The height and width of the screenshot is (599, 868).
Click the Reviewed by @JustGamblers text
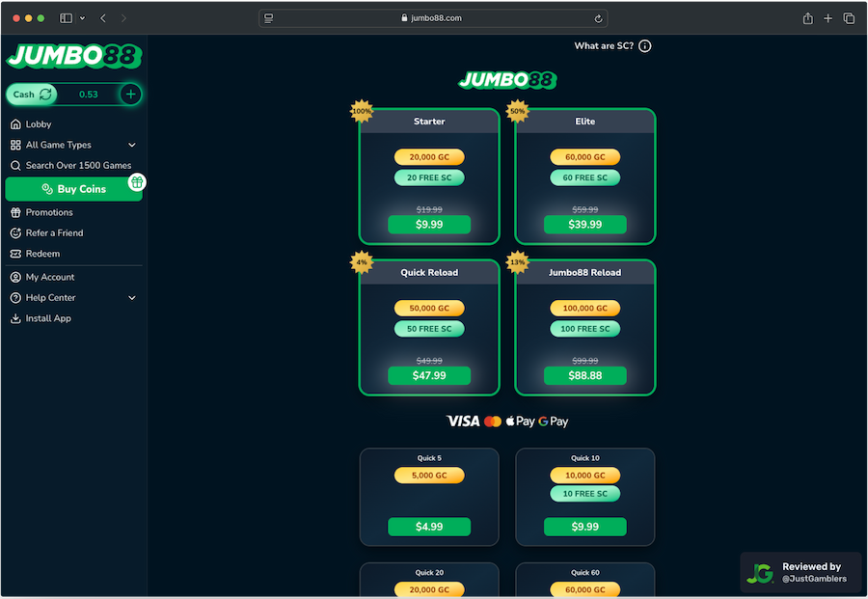(x=814, y=572)
